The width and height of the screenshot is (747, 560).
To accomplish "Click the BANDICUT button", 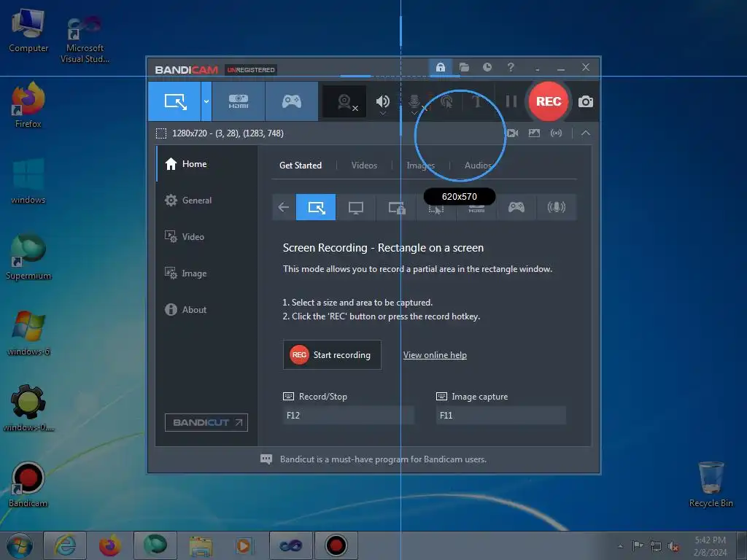I will [206, 422].
